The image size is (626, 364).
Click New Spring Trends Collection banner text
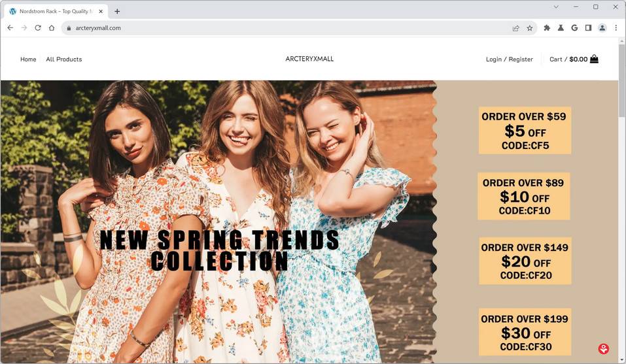219,251
